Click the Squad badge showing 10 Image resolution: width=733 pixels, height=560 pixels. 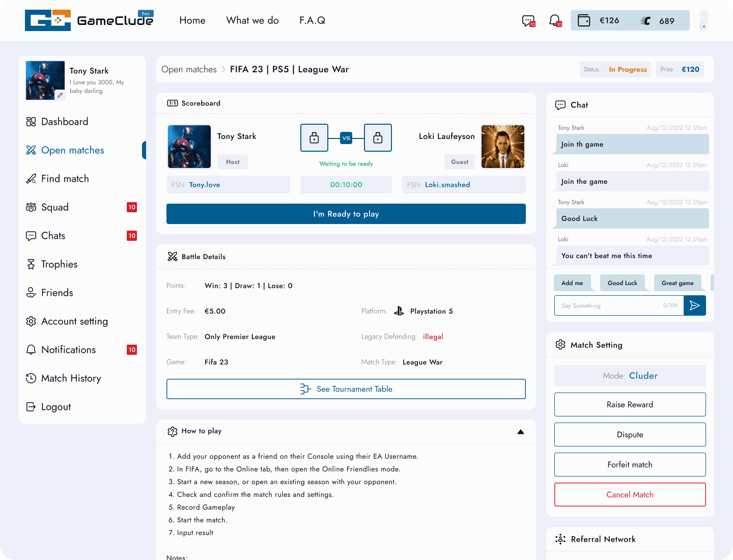[x=132, y=207]
